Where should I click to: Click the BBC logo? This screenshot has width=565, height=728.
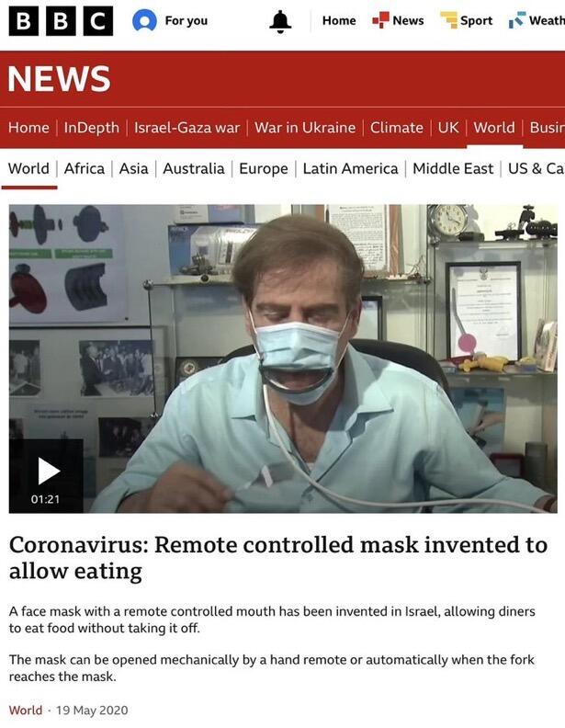tap(61, 21)
